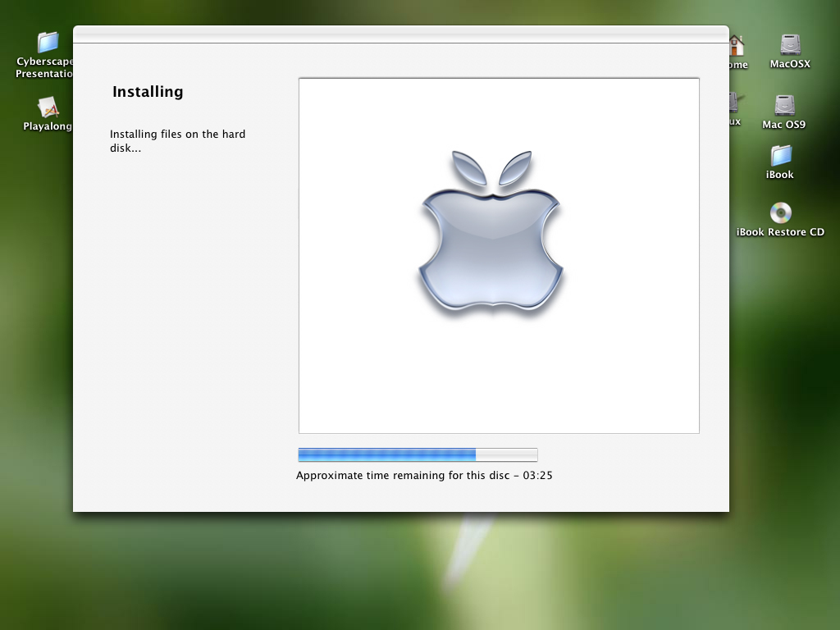Click the 'iBook Restore CD' label
The height and width of the screenshot is (630, 840).
click(781, 232)
